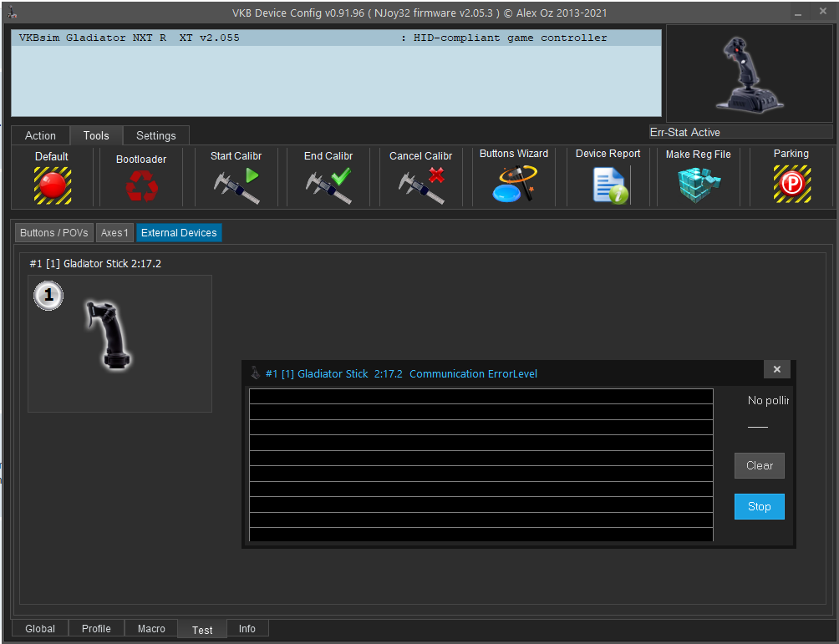Select the VKBsim Gladiator NXT R device row
Viewport: 839px width, 644px height.
336,38
